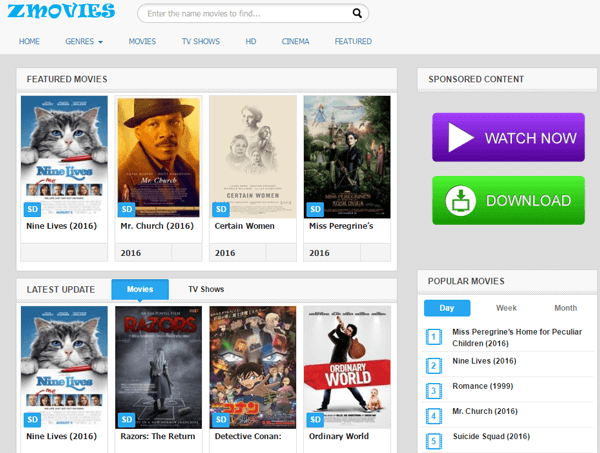Open the HD navigation item

coord(251,41)
